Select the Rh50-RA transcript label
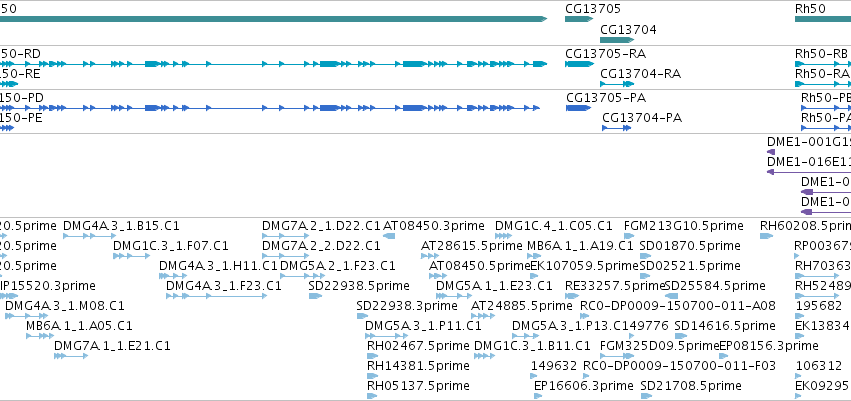 [822, 74]
